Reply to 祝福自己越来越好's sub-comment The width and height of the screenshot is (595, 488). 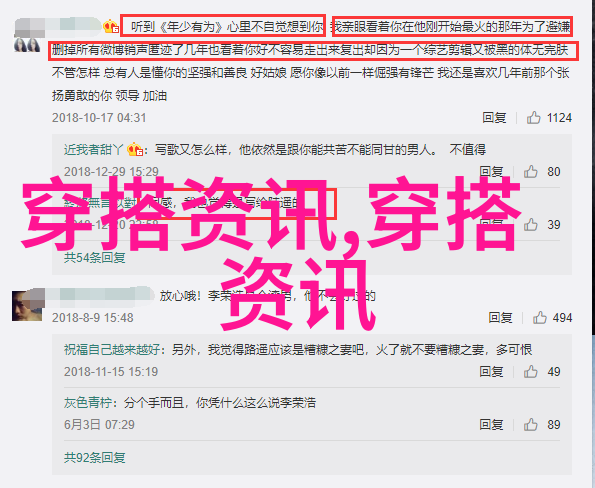click(491, 372)
